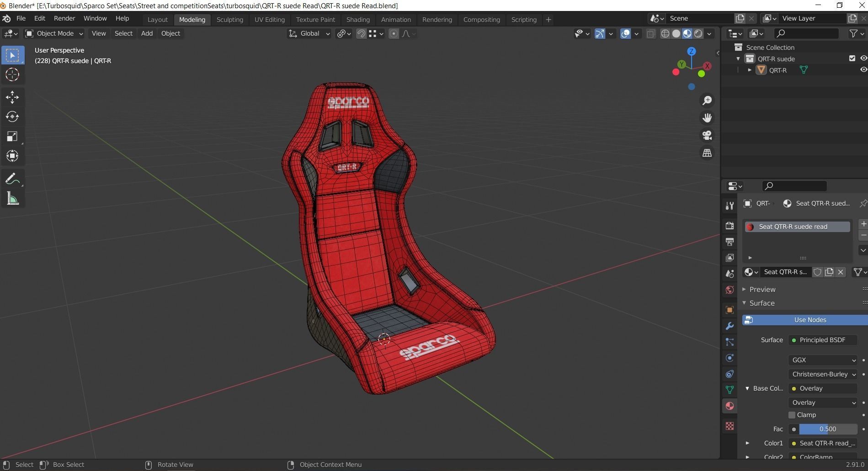
Task: Open the Render Properties tab
Action: point(729,226)
